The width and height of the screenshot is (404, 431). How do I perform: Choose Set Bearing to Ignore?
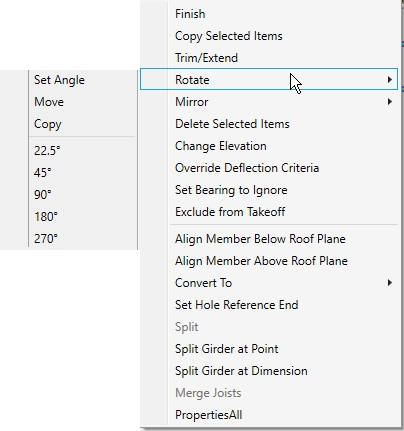coord(231,190)
